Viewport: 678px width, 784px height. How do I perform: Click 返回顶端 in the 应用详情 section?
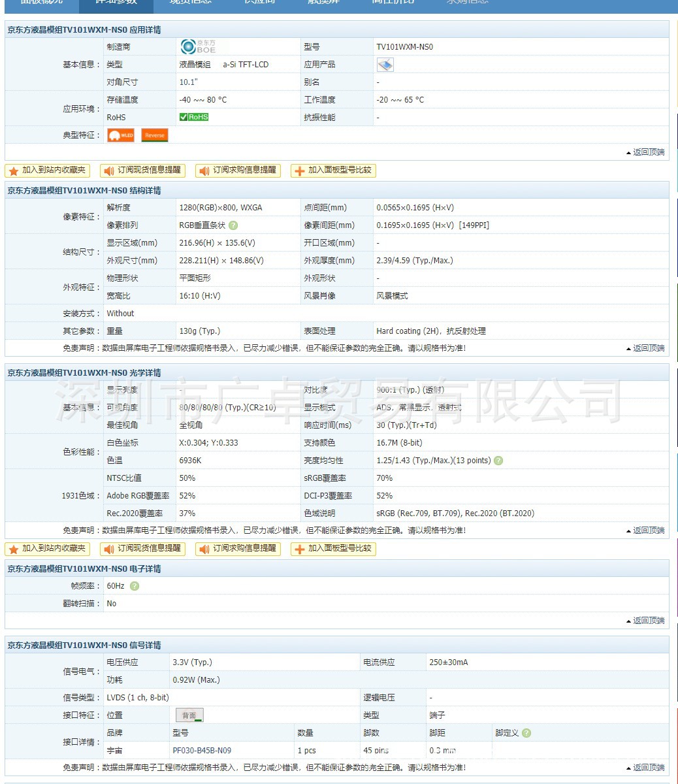coord(645,152)
